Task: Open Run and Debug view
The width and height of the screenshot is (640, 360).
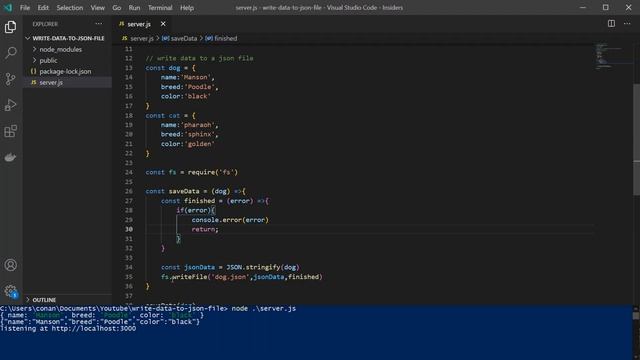Action: coord(11,105)
